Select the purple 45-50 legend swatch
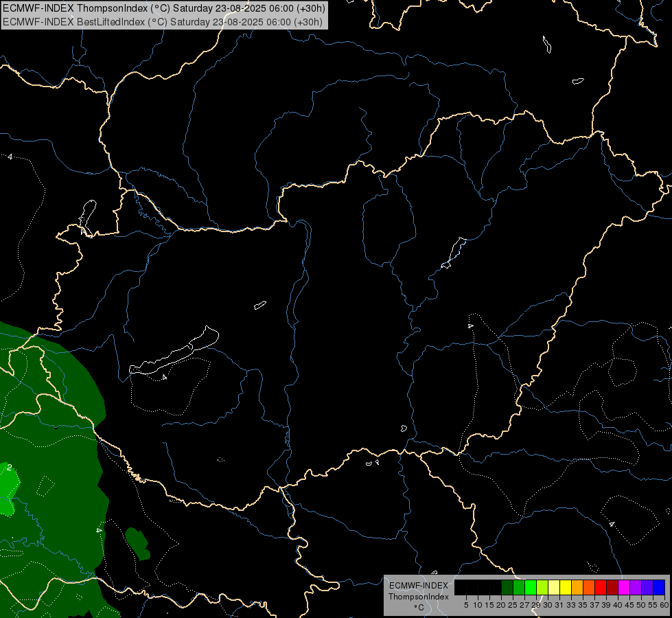This screenshot has width=672, height=618. (636, 588)
